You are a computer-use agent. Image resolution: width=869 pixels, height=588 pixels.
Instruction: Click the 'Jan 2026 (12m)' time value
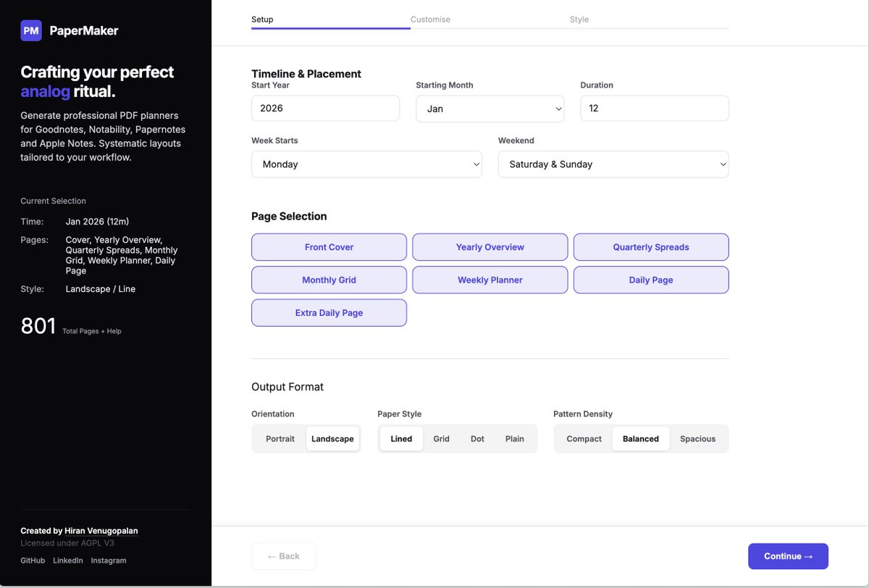[98, 222]
